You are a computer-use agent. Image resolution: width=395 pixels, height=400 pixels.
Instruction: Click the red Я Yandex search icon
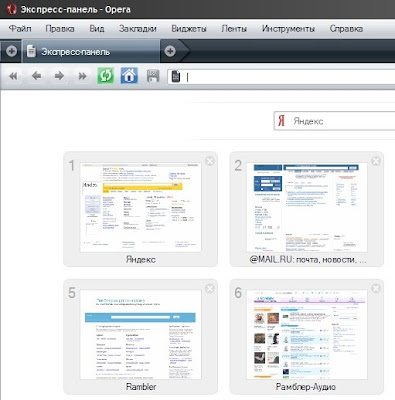[x=281, y=121]
